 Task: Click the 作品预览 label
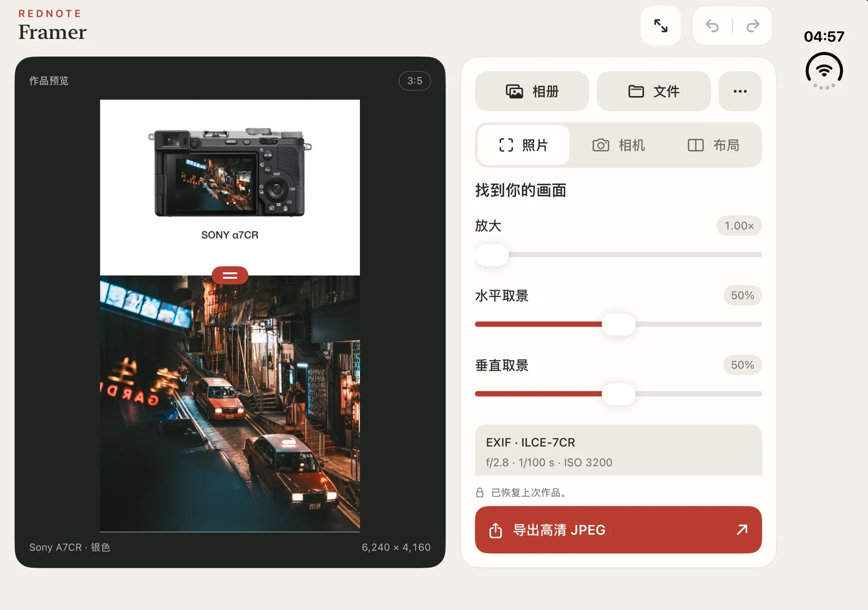point(49,81)
